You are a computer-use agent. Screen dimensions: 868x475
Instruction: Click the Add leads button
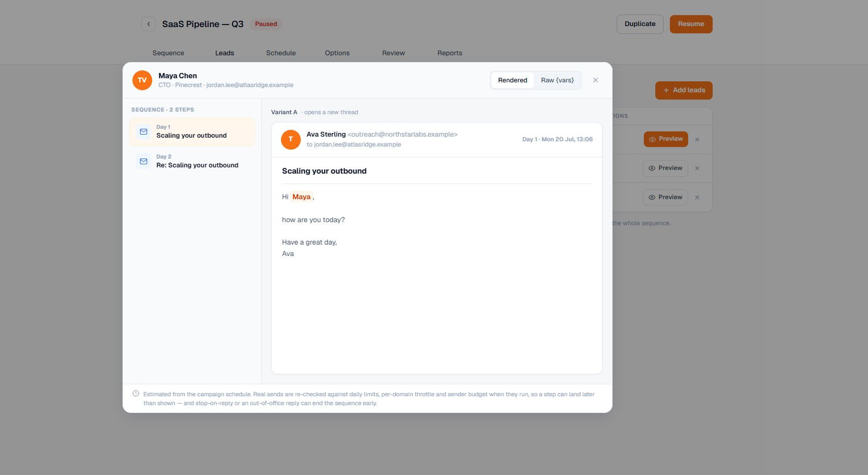coord(683,90)
